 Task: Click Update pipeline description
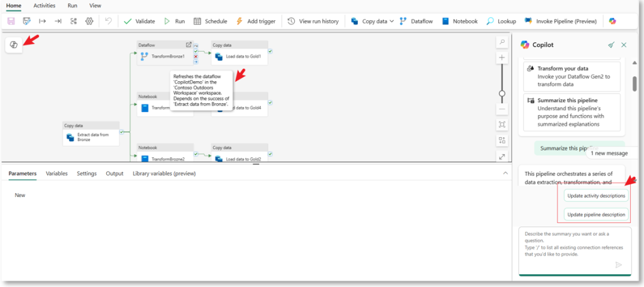596,215
